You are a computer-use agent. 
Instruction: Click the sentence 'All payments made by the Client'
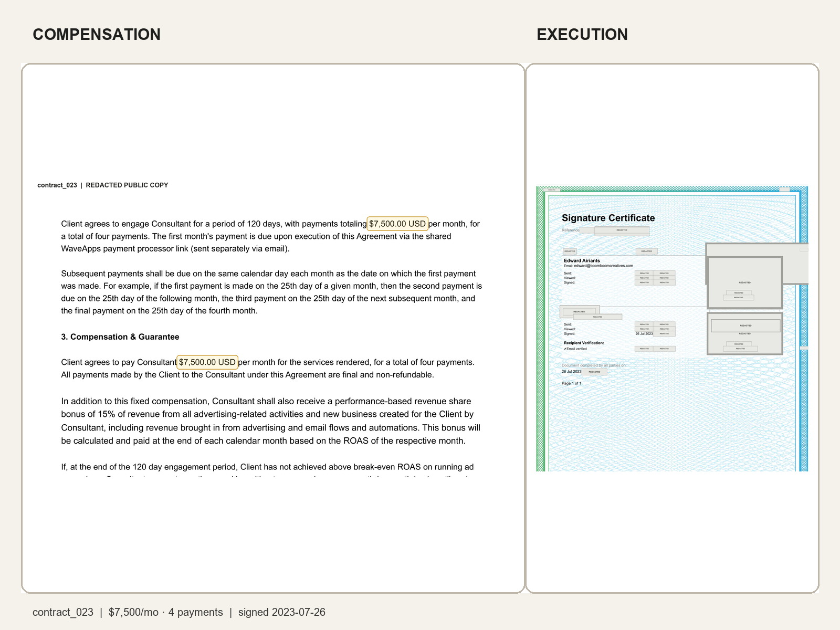tap(247, 375)
